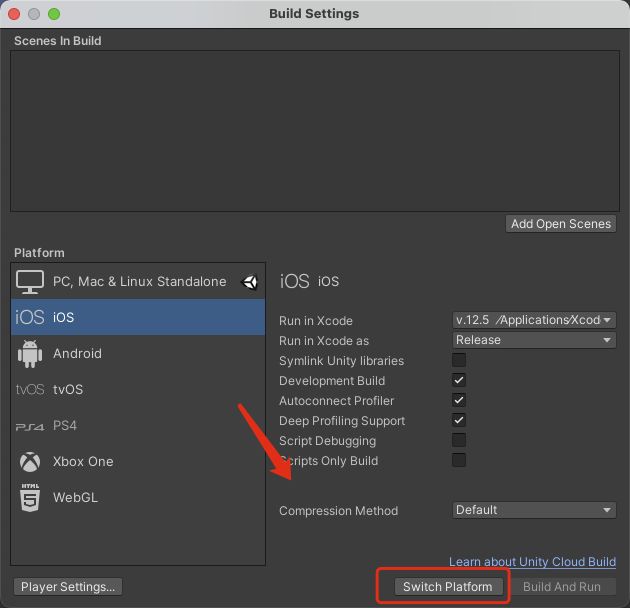
Task: Select the iOS platform row
Action: pyautogui.click(x=138, y=317)
